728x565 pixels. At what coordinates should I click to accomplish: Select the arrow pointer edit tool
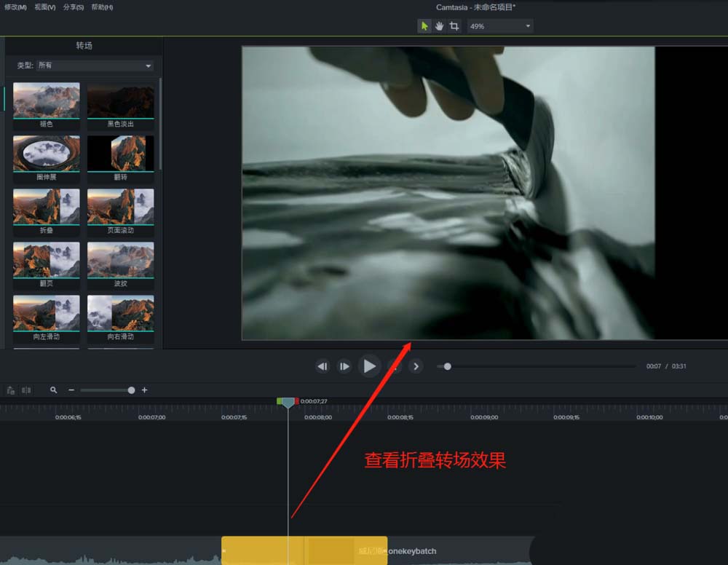424,26
